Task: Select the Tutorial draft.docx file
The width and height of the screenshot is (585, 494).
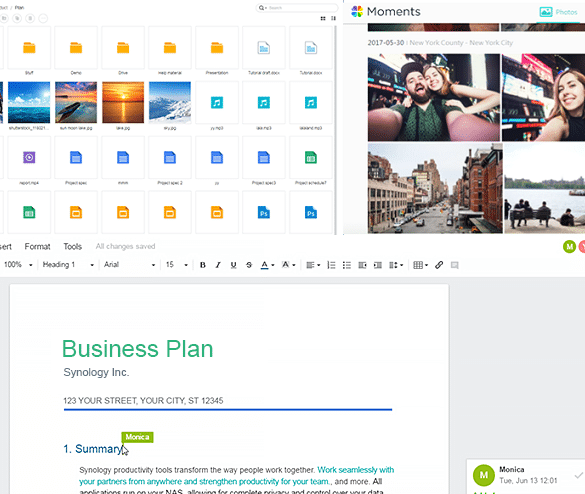Action: coord(264,48)
